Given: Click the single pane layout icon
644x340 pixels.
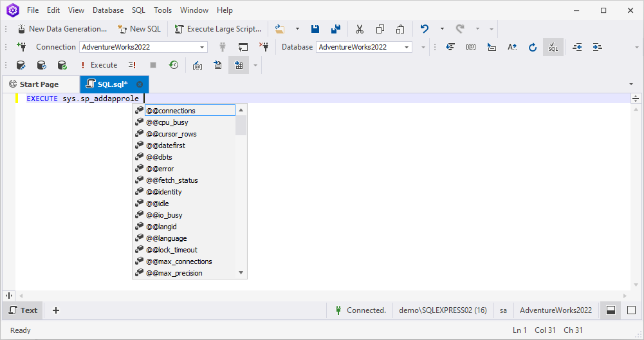Looking at the screenshot, I should pos(631,310).
